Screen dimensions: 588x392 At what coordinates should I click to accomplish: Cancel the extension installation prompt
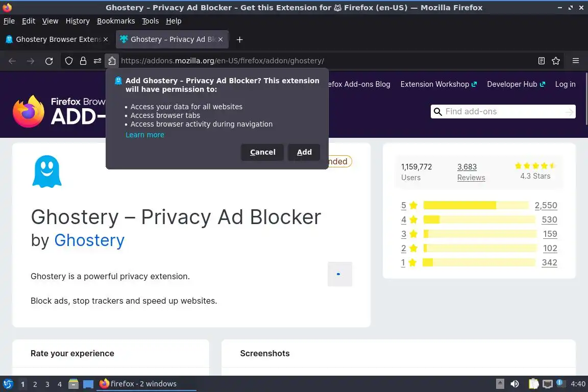click(x=262, y=152)
